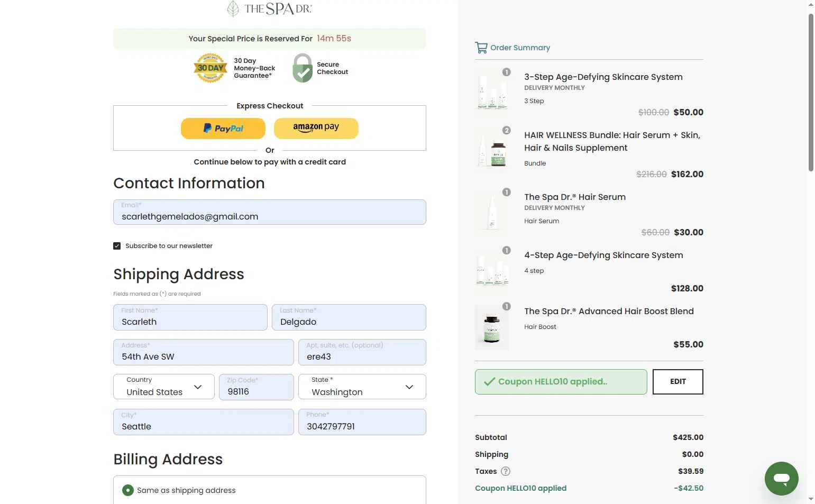Pay with PayPal express checkout
The height and width of the screenshot is (504, 815).
[223, 129]
